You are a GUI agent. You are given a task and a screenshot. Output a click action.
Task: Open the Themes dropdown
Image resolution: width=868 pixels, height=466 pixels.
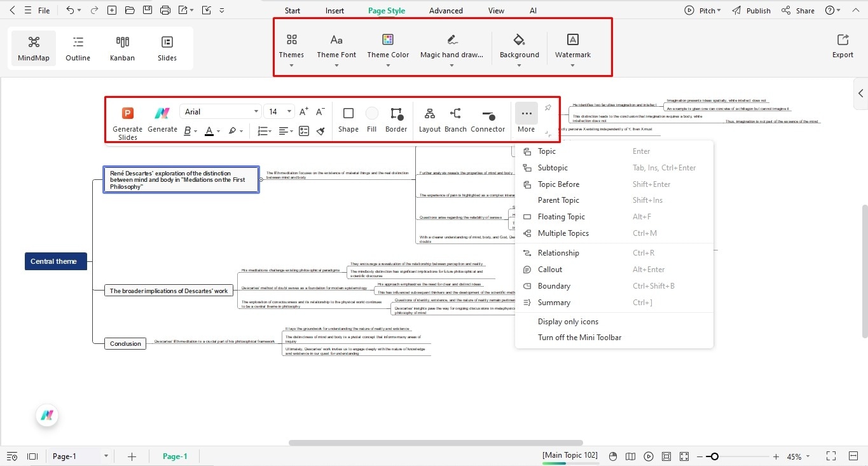point(291,50)
